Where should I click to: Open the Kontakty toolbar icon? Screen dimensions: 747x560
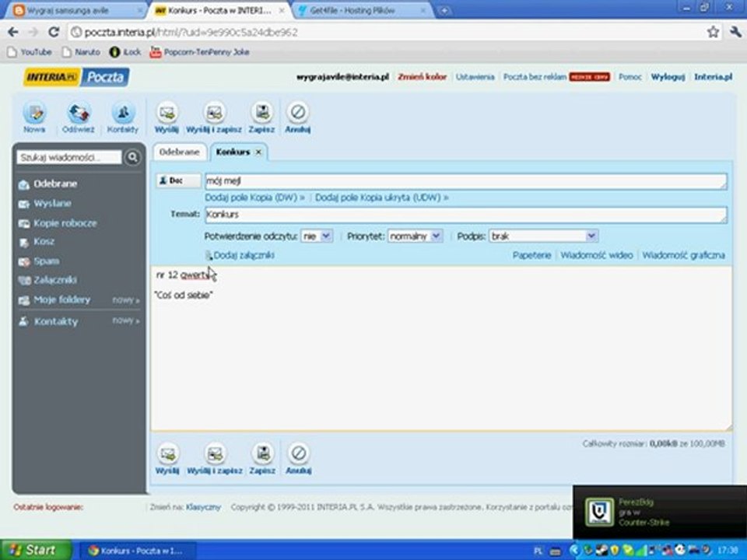[x=123, y=113]
